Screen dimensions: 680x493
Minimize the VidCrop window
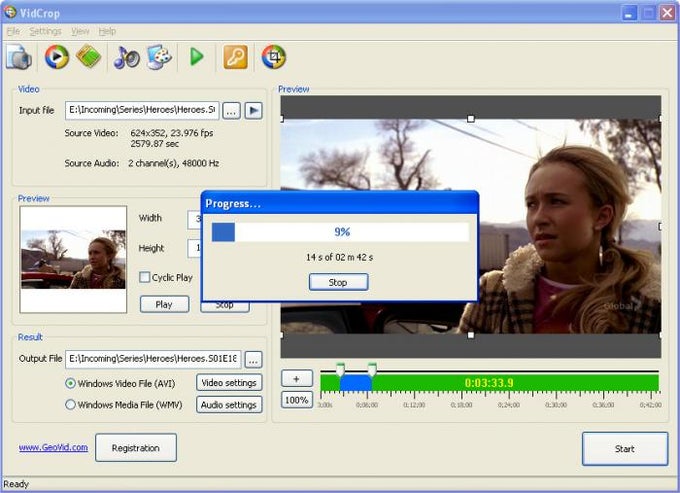(x=629, y=13)
